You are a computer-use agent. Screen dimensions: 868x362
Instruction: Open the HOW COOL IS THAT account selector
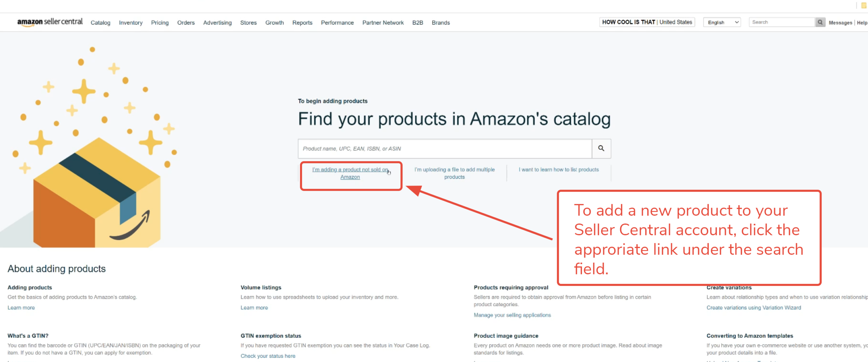click(x=647, y=22)
